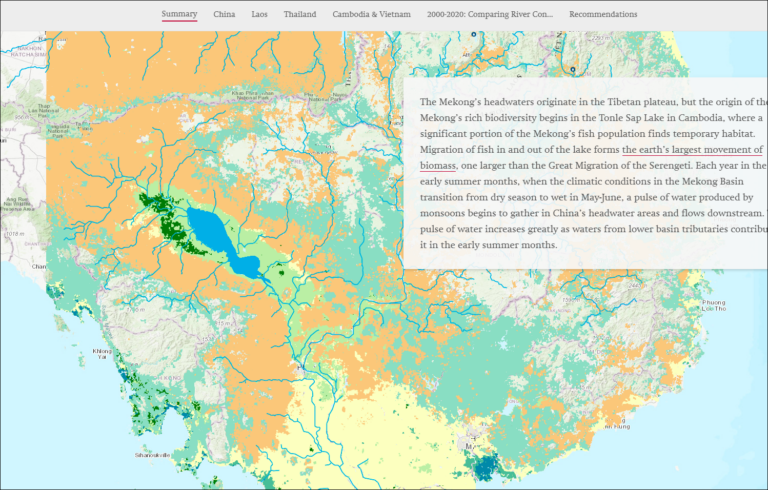Viewport: 768px width, 490px height.
Task: Click the uppermost blue circular map marker
Action: pyautogui.click(x=474, y=34)
